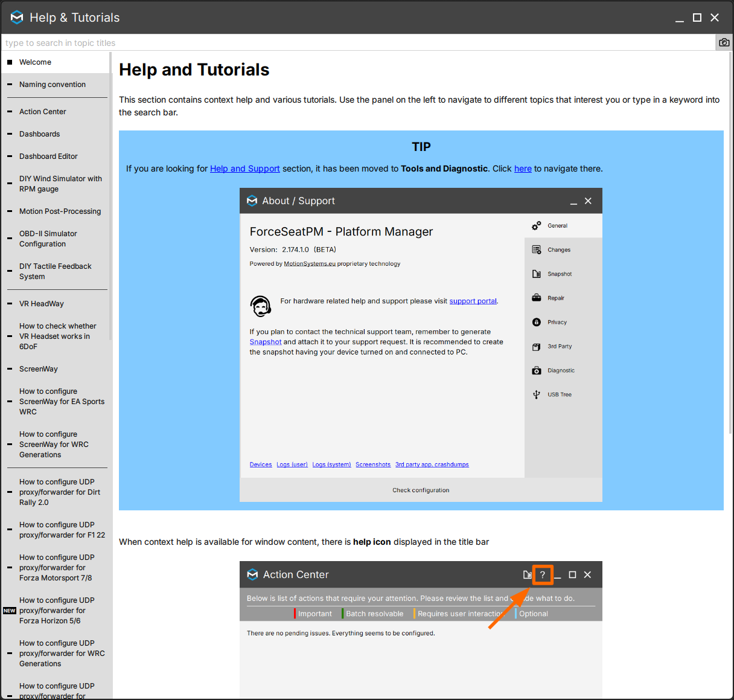Open UDP proxy/forwarder for Dirt Rally 2.0

click(x=56, y=492)
